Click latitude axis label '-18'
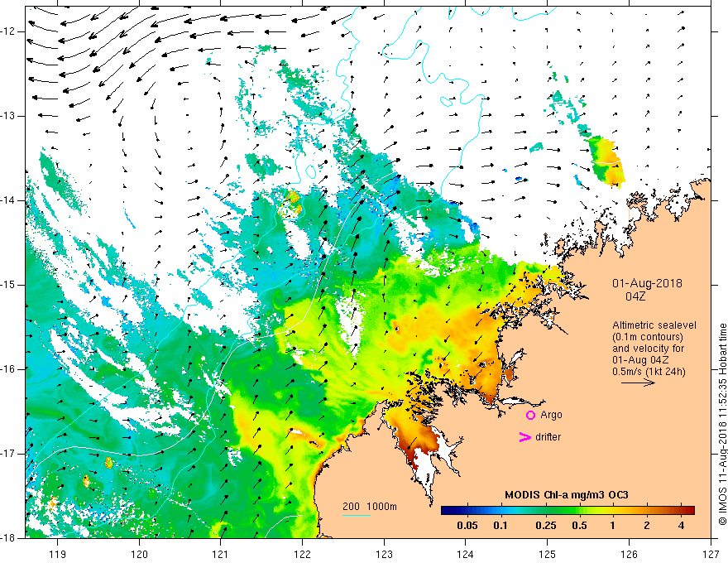 point(9,538)
